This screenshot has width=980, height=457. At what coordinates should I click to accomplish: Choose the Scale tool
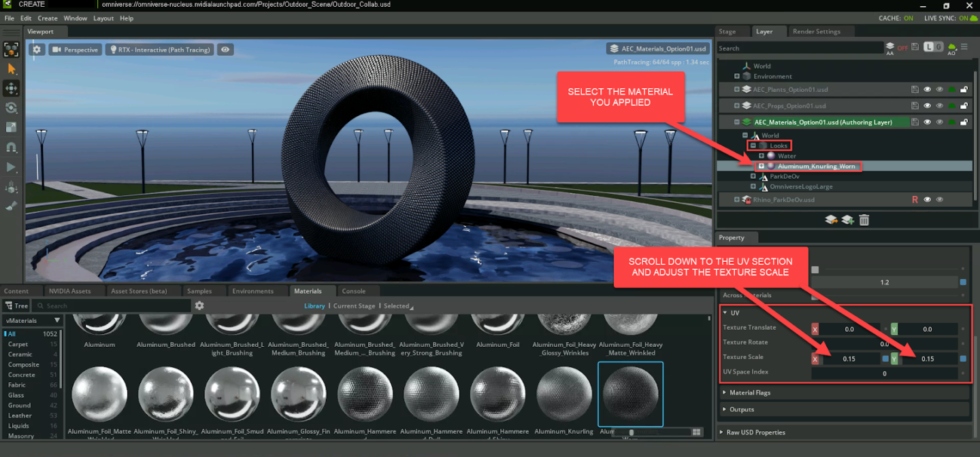pos(11,127)
